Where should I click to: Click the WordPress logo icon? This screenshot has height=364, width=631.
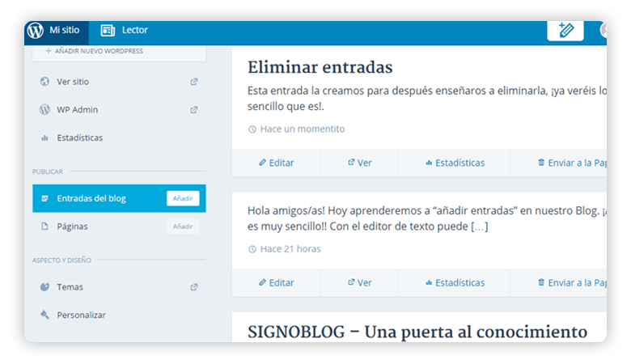[36, 30]
